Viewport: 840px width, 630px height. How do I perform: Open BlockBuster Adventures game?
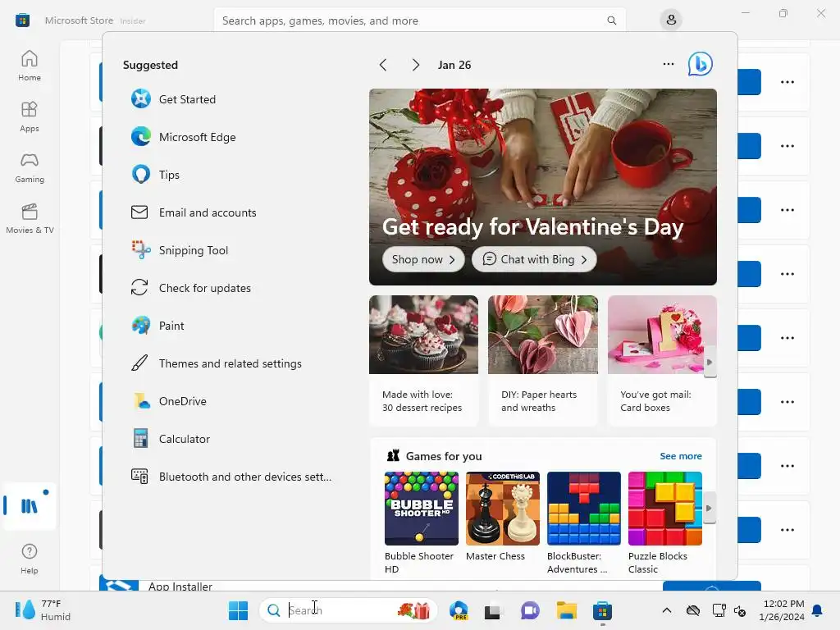583,523
